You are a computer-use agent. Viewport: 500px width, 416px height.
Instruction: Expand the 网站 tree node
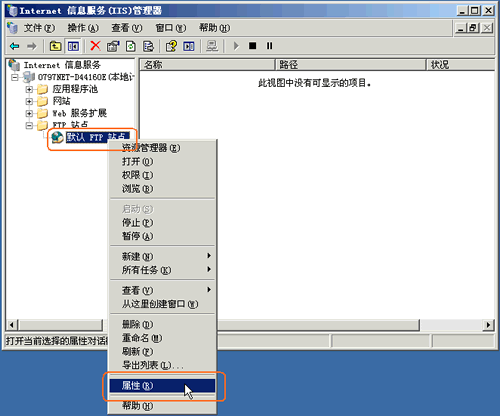[x=29, y=101]
